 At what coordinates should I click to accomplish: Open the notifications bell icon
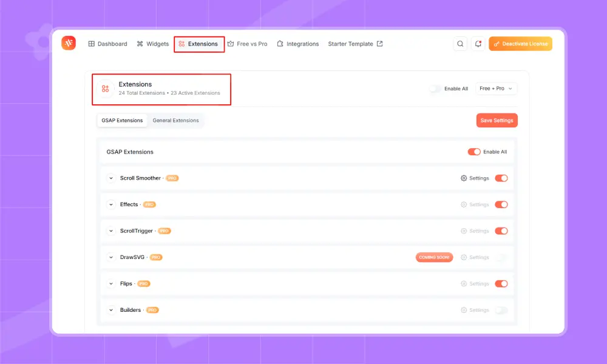coord(478,44)
